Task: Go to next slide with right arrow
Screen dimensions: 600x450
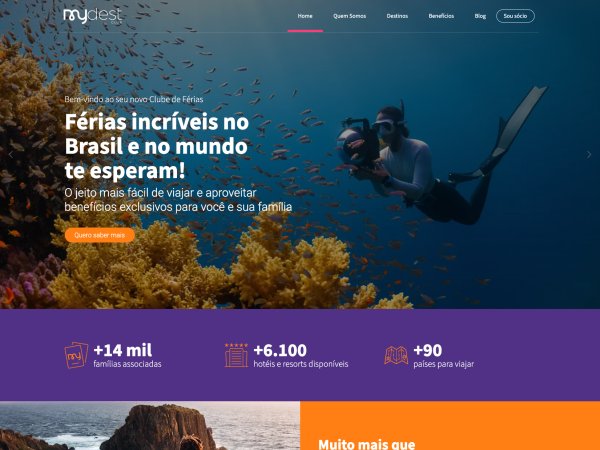Action: point(589,155)
